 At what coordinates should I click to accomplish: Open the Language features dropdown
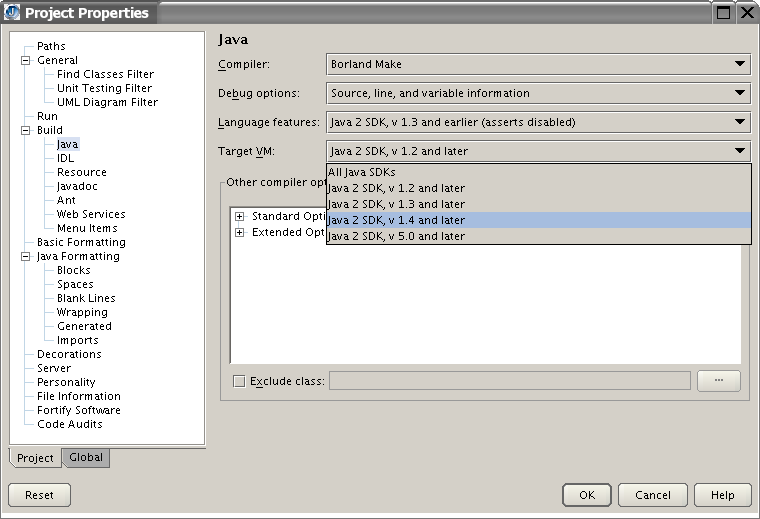[538, 122]
